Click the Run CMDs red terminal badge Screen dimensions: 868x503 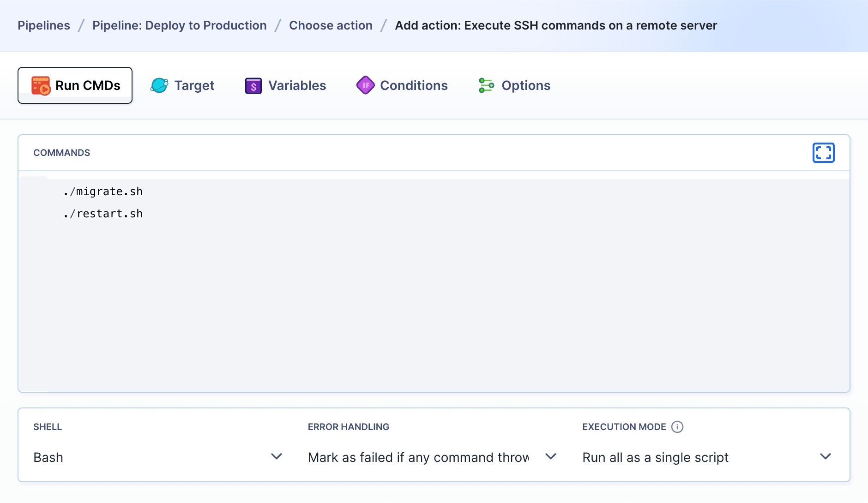point(41,85)
